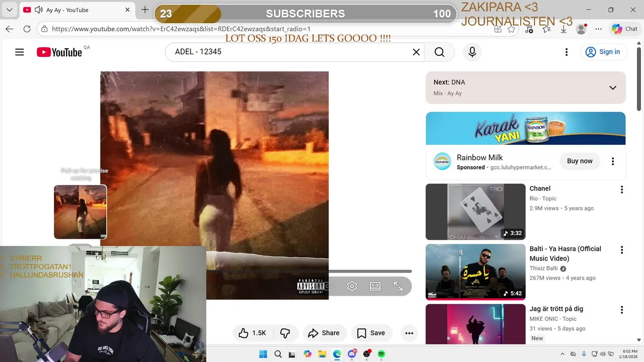Open options for Rainbow Milk ad

(x=612, y=161)
